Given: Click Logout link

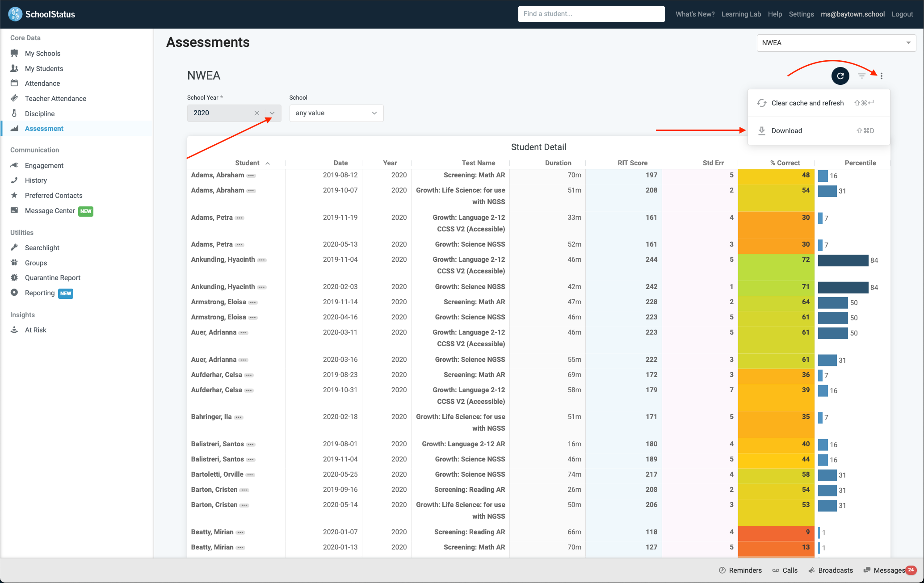Looking at the screenshot, I should [x=902, y=14].
